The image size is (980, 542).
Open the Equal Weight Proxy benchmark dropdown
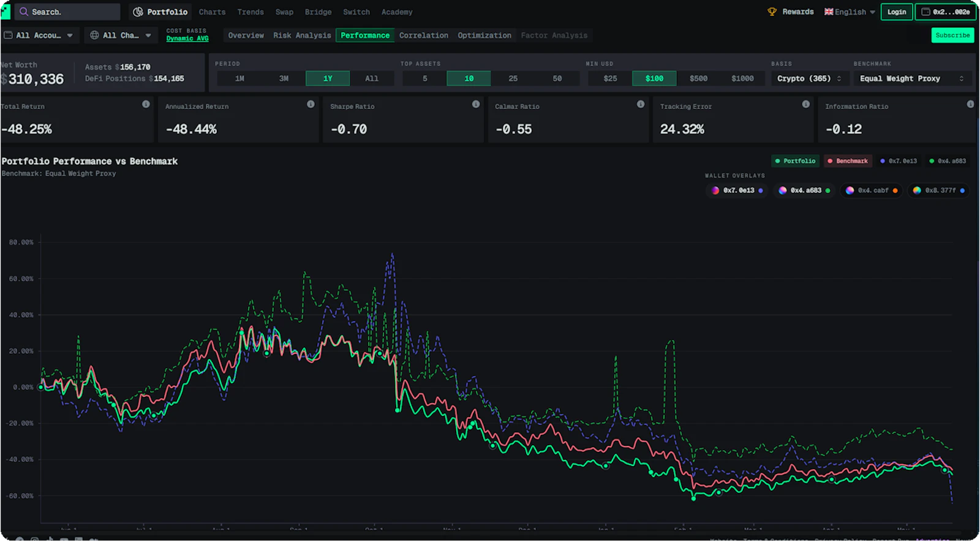pyautogui.click(x=911, y=78)
